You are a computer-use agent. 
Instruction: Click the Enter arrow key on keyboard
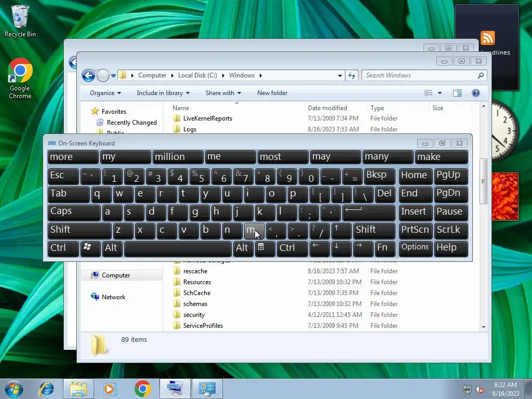tap(369, 212)
